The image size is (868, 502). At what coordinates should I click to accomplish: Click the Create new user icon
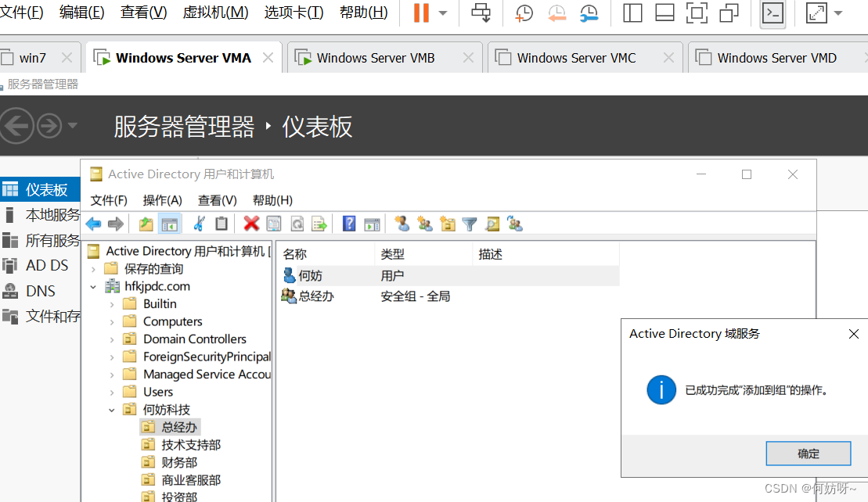tap(402, 224)
